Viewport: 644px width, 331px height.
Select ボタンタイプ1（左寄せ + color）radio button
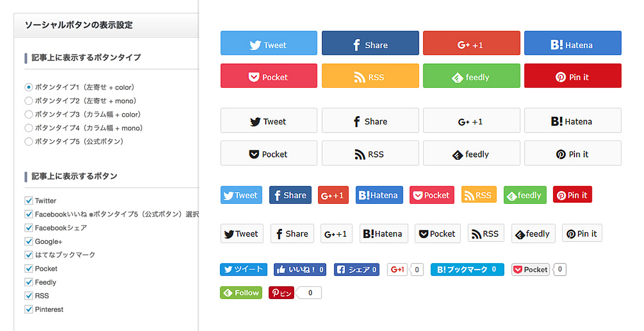point(28,87)
